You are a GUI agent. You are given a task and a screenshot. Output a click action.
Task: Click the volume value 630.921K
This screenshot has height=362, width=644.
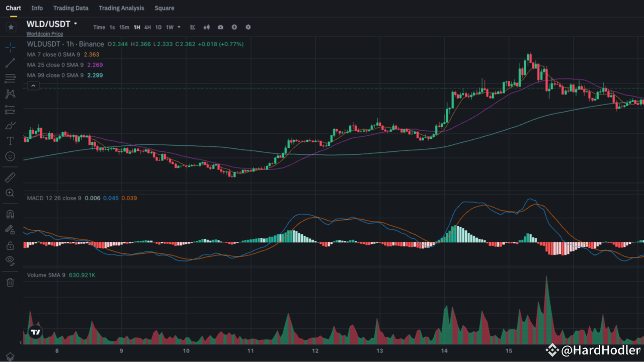click(x=82, y=275)
